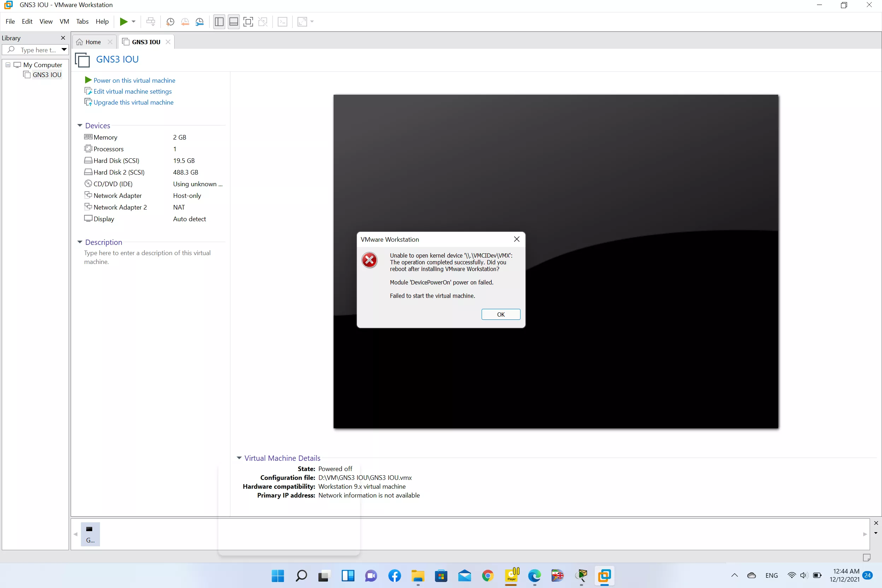The image size is (882, 588).
Task: Click the stretch guest display icon
Action: click(302, 21)
